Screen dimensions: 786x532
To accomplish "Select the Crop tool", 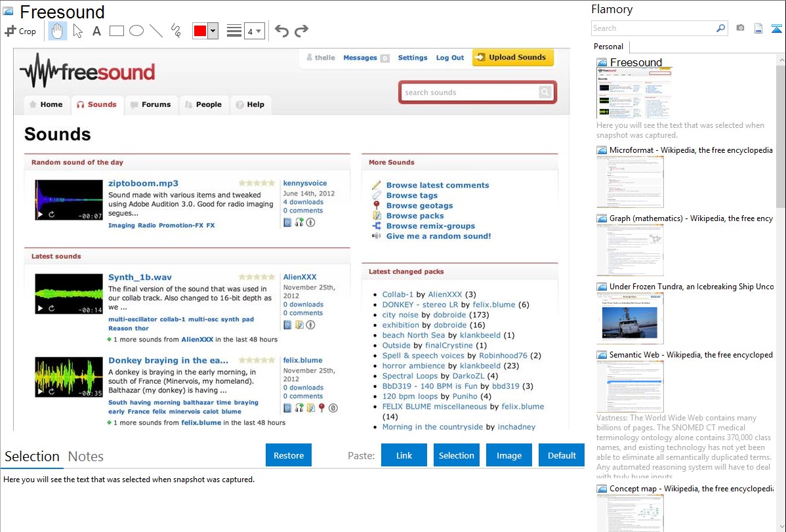I will pyautogui.click(x=20, y=31).
